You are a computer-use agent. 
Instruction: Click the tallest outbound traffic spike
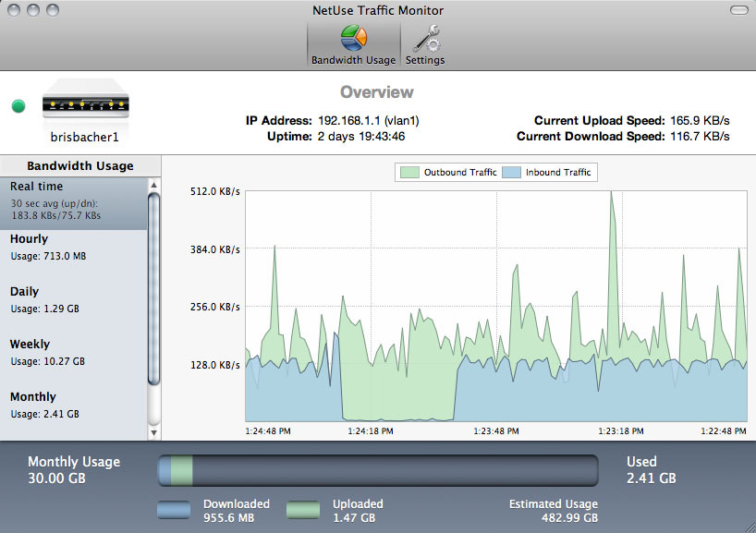[x=612, y=199]
